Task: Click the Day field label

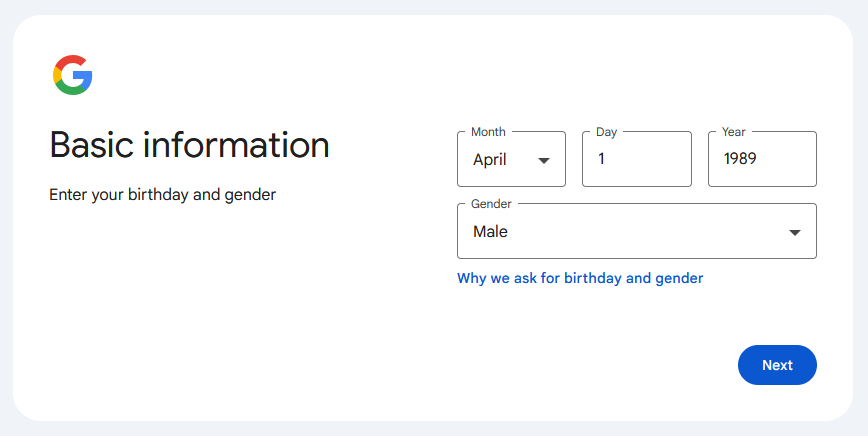Action: pos(606,132)
